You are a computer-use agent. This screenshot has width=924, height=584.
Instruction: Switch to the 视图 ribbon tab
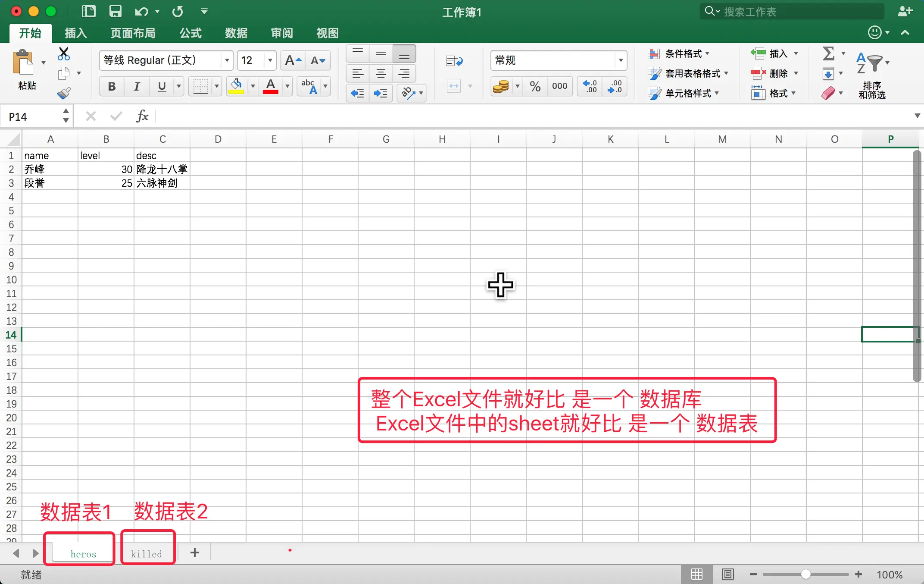click(328, 33)
